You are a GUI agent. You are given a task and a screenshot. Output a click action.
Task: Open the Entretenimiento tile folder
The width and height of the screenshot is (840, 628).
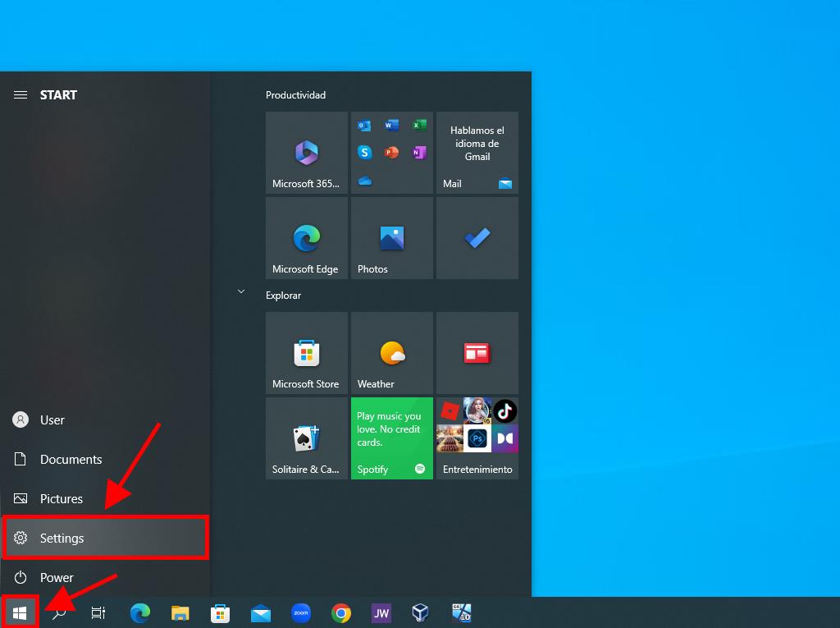point(477,438)
